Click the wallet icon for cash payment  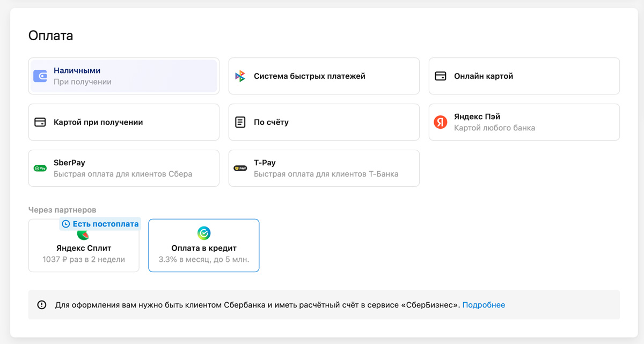pyautogui.click(x=40, y=76)
